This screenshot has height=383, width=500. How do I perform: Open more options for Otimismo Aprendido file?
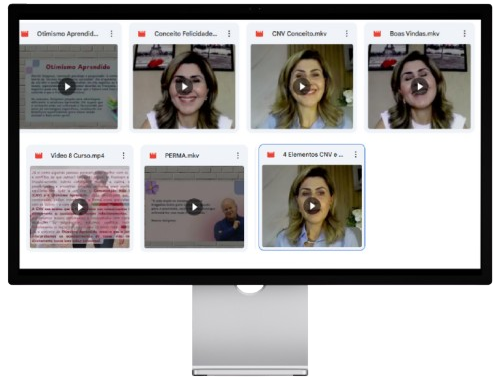(x=112, y=34)
